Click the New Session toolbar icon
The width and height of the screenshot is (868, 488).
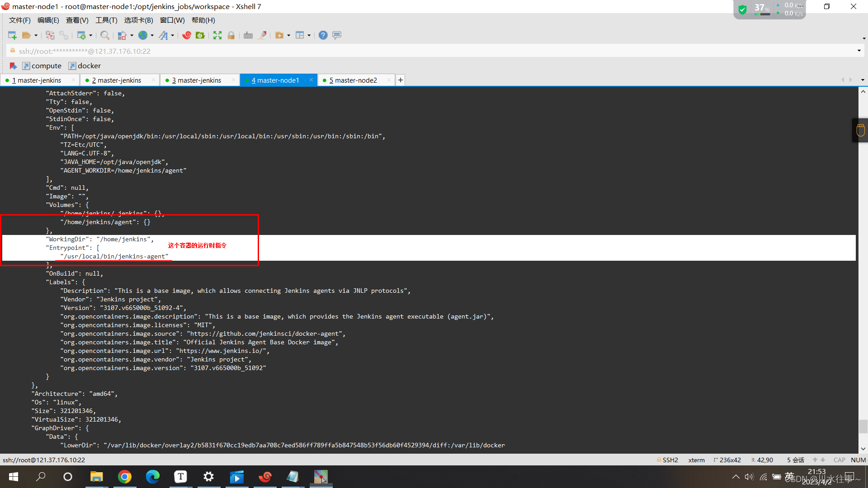(12, 35)
